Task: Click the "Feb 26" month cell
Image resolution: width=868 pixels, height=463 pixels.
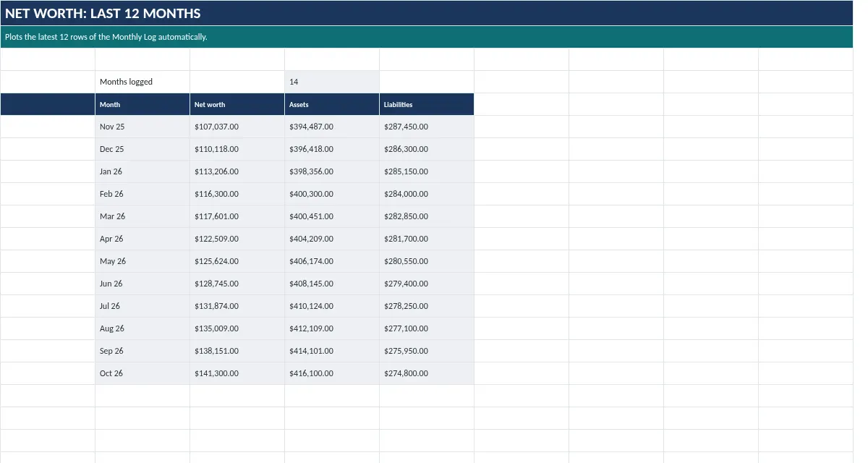Action: pyautogui.click(x=142, y=194)
